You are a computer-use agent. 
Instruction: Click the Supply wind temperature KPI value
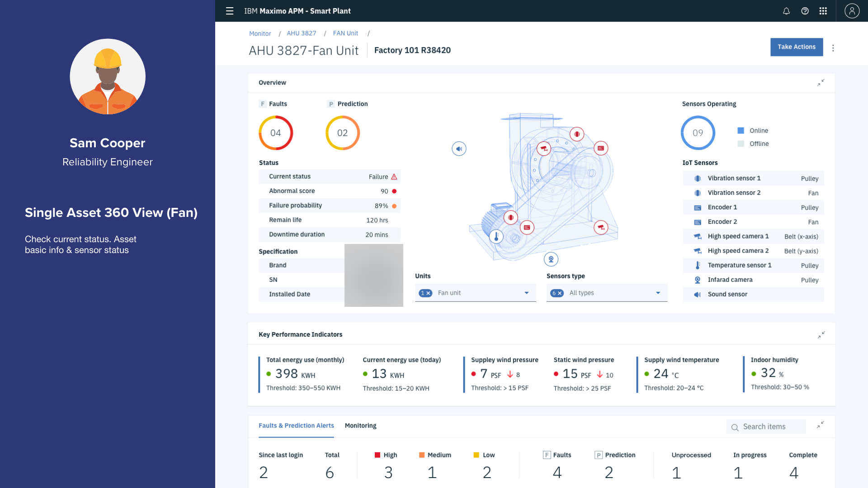[x=661, y=374]
